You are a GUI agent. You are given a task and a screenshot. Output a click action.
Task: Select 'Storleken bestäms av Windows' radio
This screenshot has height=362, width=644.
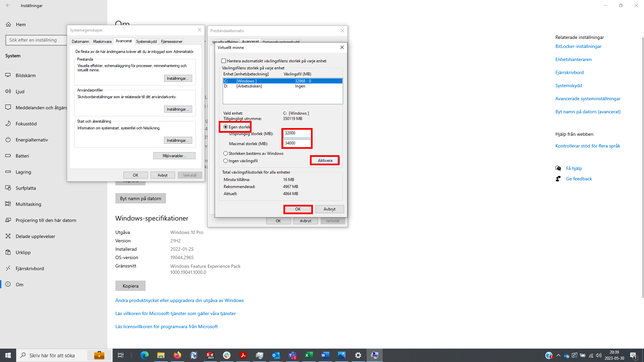coord(226,154)
